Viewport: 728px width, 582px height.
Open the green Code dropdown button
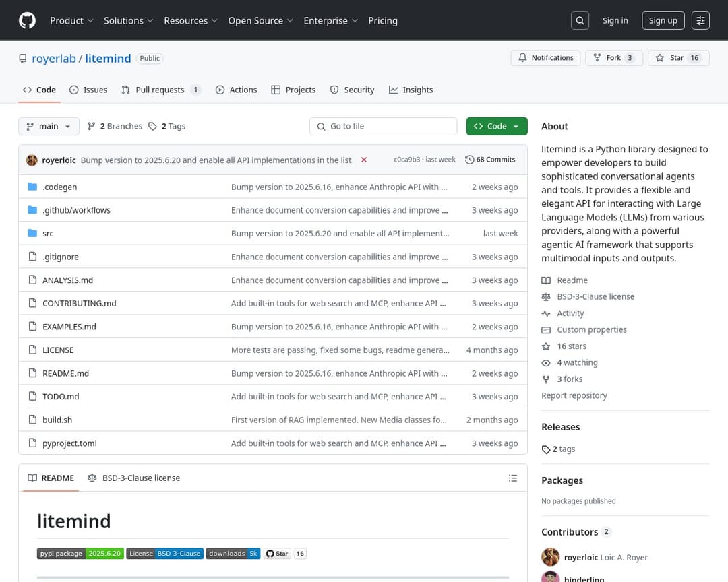(x=496, y=126)
